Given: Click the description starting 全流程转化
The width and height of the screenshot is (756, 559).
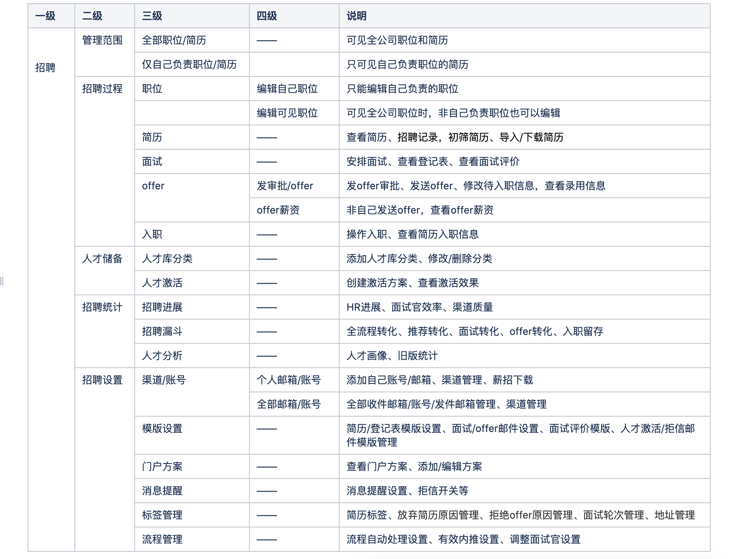Looking at the screenshot, I should (x=475, y=332).
